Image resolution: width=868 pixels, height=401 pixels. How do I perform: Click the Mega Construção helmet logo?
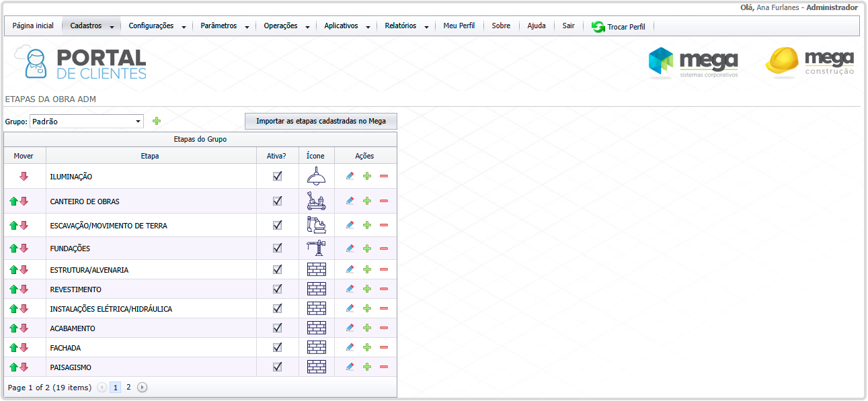tap(810, 62)
